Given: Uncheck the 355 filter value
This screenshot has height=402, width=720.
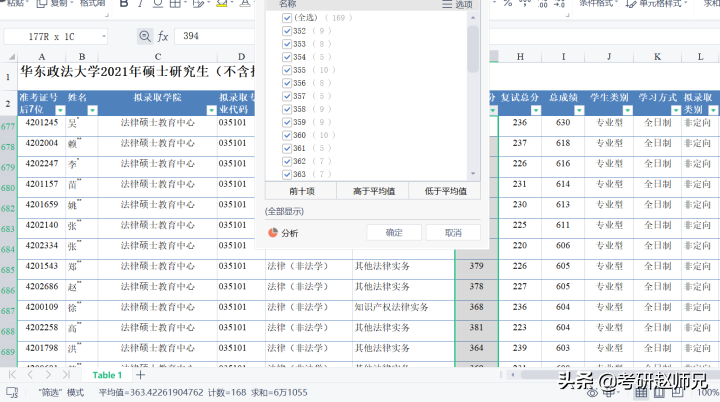Looking at the screenshot, I should (x=287, y=70).
